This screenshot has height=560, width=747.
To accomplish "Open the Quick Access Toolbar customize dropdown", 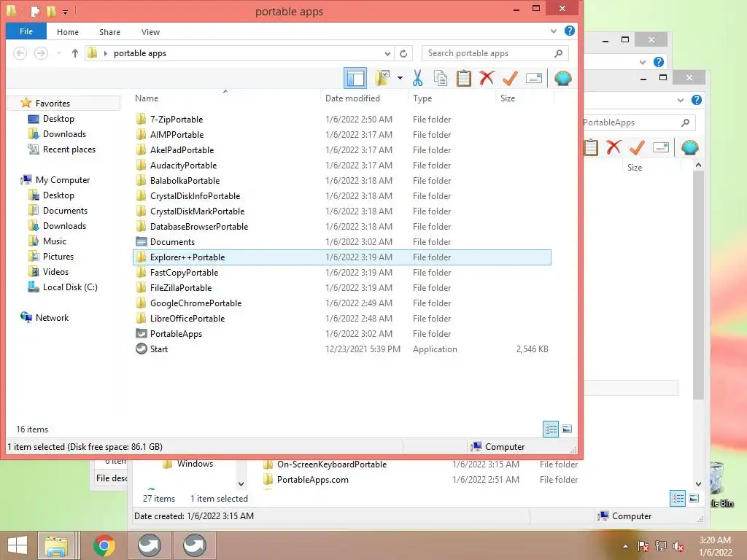I will coord(65,12).
